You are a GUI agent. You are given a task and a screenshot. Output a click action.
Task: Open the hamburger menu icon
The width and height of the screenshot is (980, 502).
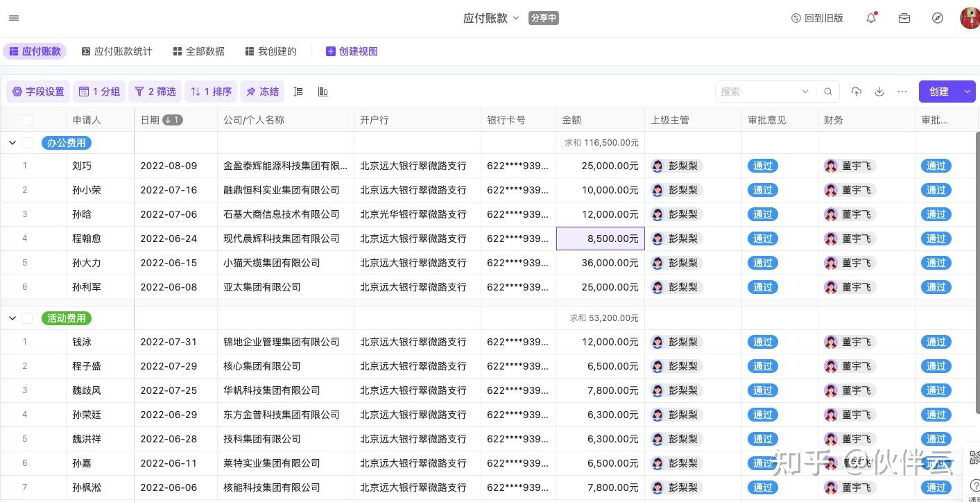pos(14,18)
